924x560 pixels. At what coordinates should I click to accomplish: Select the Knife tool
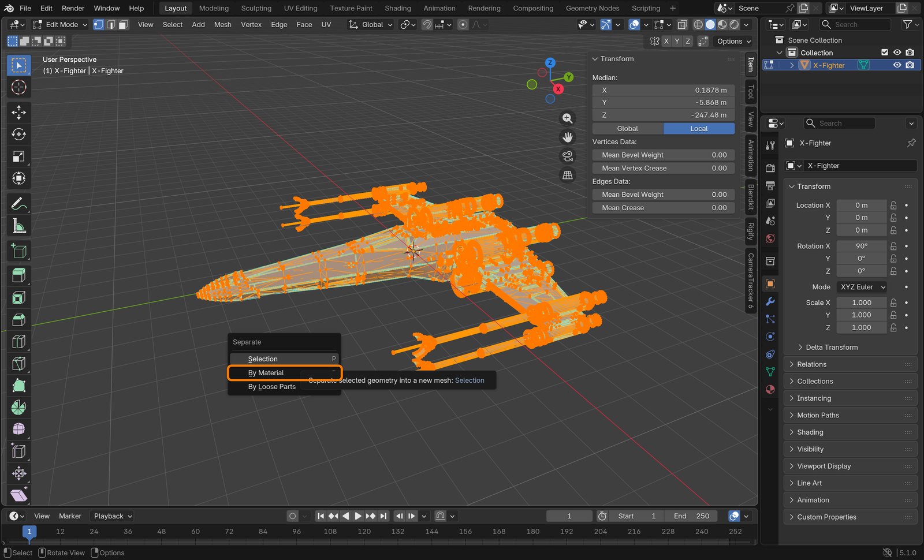(18, 363)
